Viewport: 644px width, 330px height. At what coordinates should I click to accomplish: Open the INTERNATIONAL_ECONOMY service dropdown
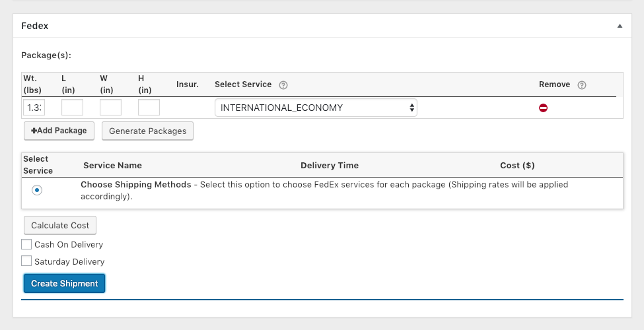pyautogui.click(x=316, y=108)
